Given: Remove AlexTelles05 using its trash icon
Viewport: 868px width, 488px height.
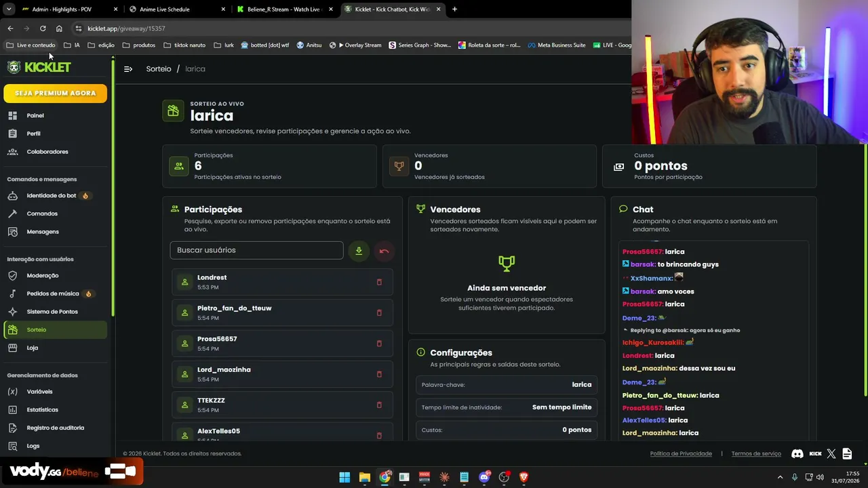Looking at the screenshot, I should (x=379, y=435).
